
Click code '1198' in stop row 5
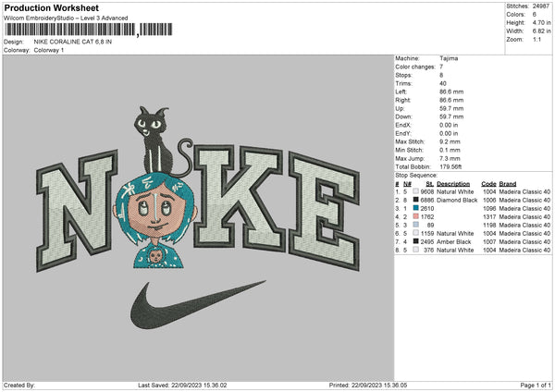489,225
